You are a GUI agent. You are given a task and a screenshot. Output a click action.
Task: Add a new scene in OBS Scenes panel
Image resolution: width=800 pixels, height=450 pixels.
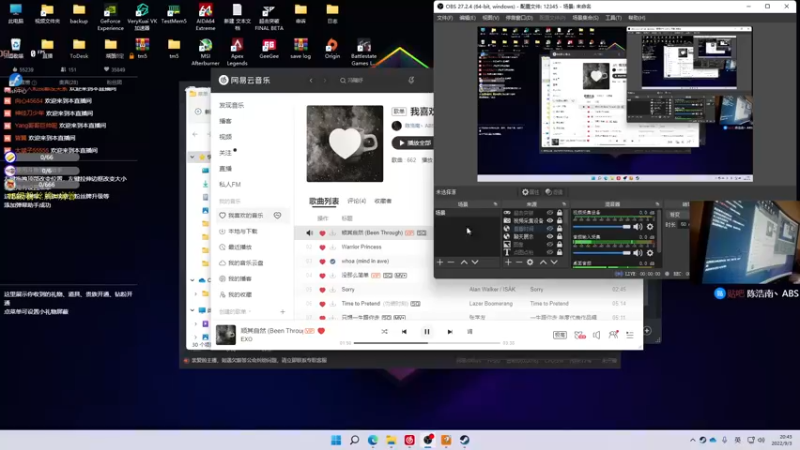(440, 262)
